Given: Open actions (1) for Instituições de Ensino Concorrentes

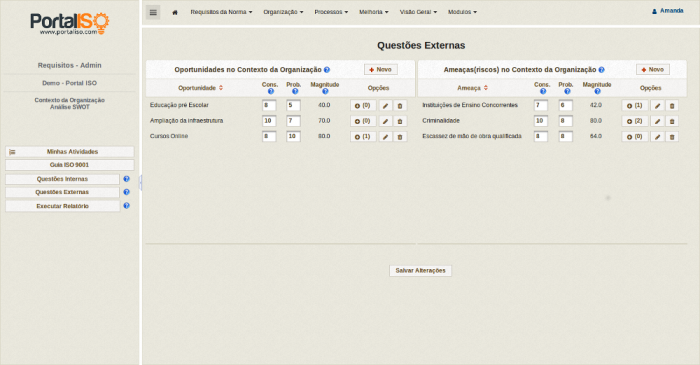Looking at the screenshot, I should 635,106.
